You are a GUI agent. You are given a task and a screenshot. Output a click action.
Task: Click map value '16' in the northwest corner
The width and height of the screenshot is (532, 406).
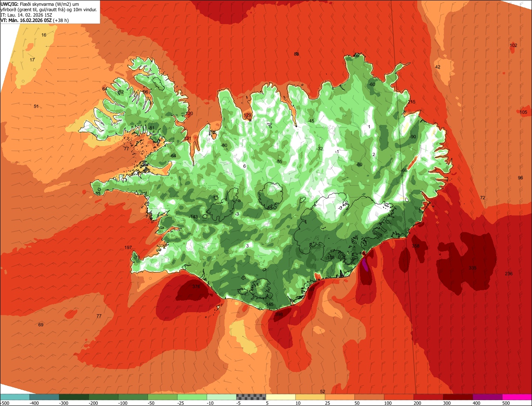point(44,35)
